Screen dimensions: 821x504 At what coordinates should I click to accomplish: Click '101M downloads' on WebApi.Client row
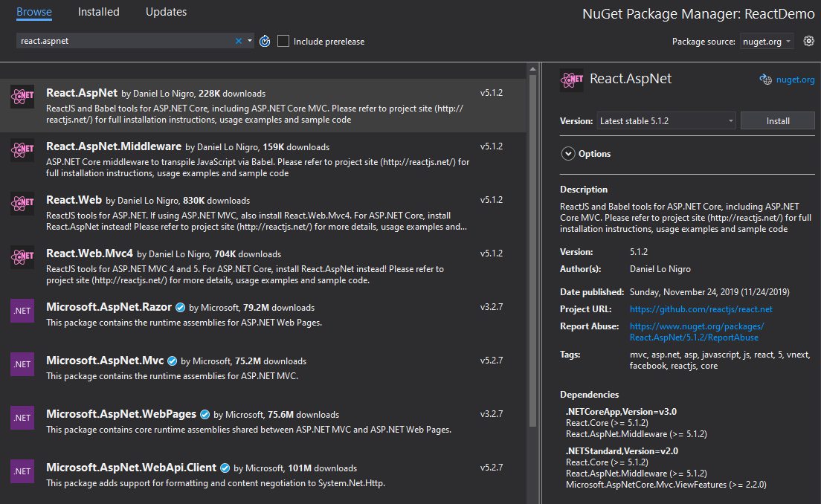click(323, 468)
